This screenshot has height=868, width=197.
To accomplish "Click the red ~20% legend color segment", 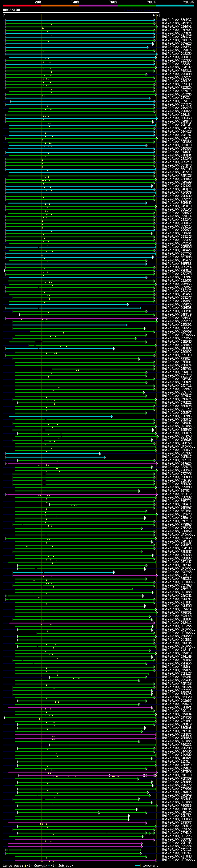I will pos(22,6).
